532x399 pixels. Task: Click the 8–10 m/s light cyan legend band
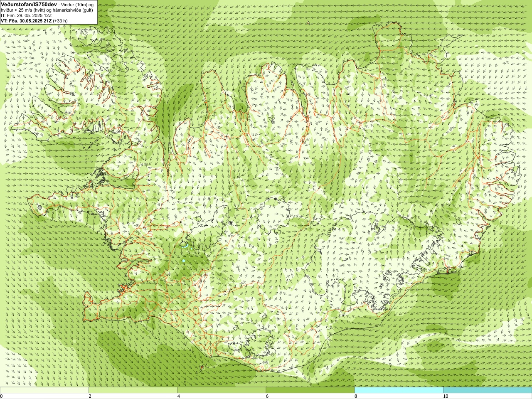(x=399, y=390)
